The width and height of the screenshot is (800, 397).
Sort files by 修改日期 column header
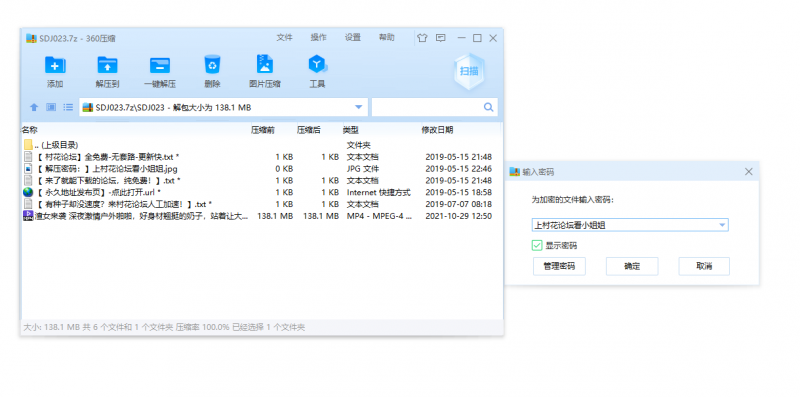pos(437,130)
